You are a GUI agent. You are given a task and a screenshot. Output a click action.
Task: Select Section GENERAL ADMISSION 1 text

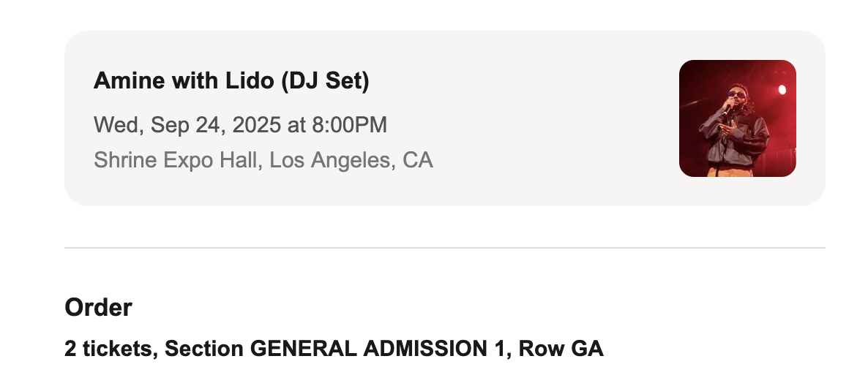pyautogui.click(x=335, y=349)
